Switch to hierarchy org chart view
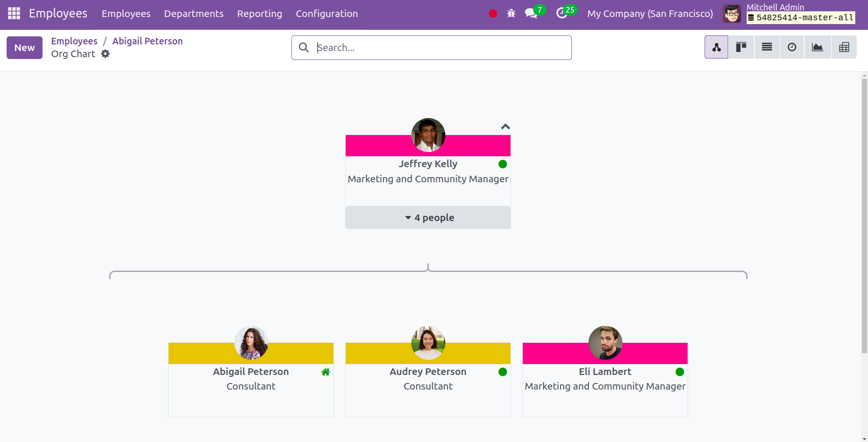This screenshot has width=868, height=442. (x=716, y=47)
